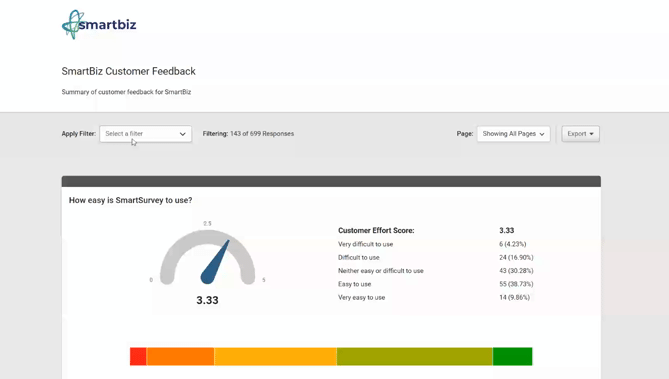Click the Difficult to use row label
This screenshot has height=379, width=669.
tap(358, 257)
